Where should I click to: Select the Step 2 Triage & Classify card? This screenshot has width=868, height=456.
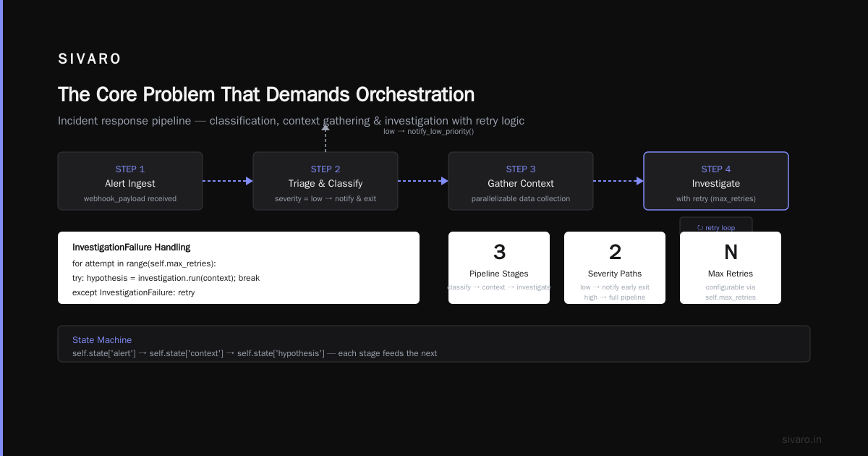coord(325,181)
